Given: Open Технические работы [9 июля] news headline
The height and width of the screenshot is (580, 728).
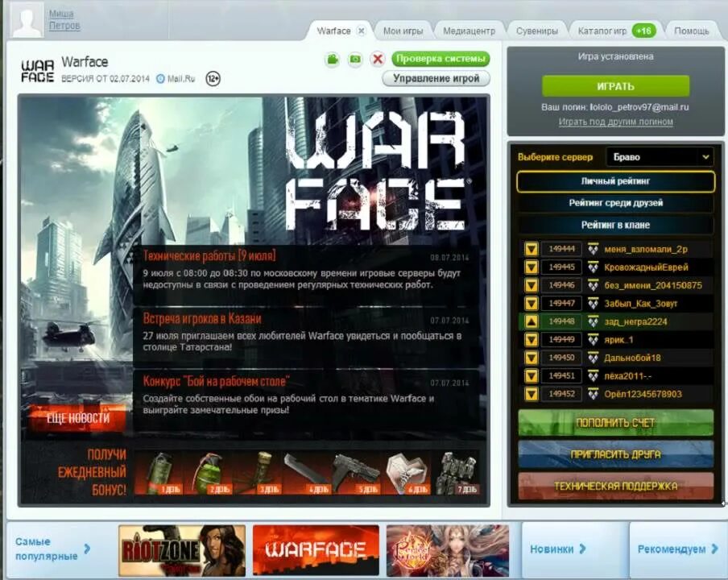Looking at the screenshot, I should point(209,256).
